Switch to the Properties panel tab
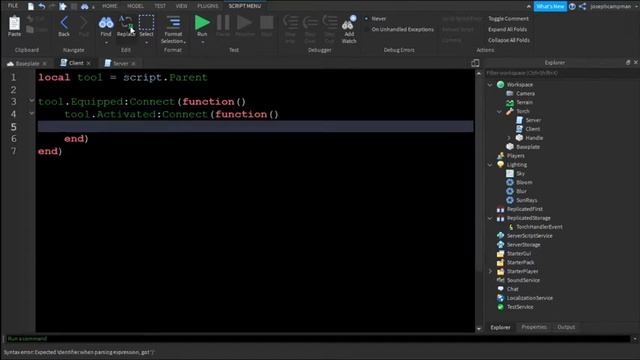Viewport: 640px width, 360px height. (x=534, y=327)
